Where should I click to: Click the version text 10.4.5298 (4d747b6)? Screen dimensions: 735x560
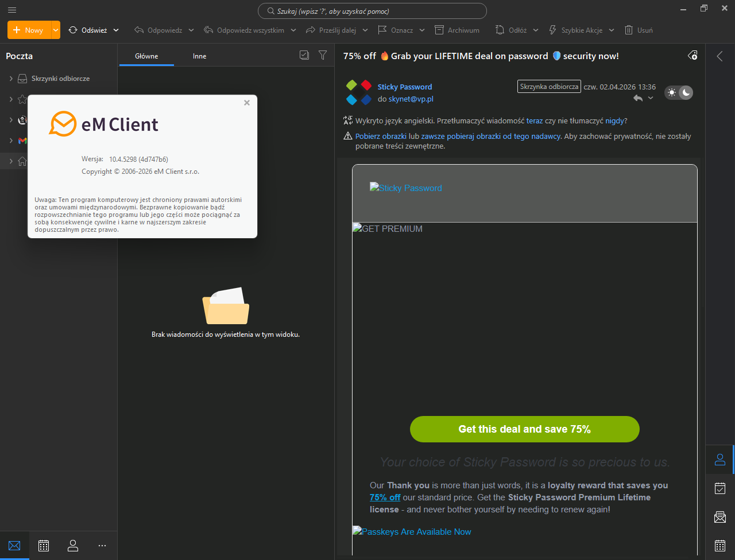138,160
